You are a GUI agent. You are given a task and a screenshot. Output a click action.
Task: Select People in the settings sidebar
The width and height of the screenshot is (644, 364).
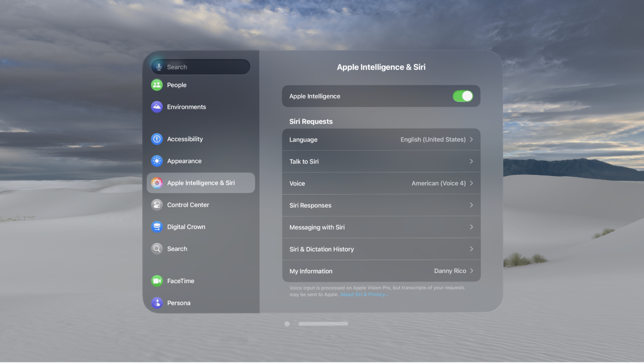click(x=177, y=85)
